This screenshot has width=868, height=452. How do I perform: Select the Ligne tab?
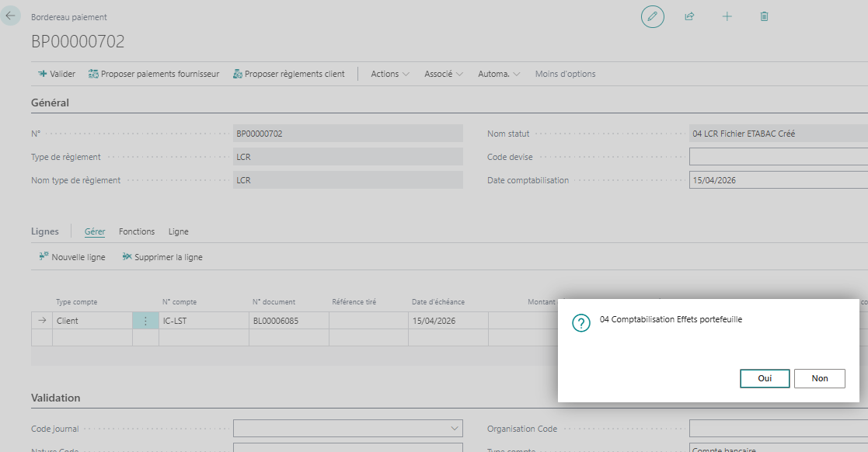coord(178,231)
